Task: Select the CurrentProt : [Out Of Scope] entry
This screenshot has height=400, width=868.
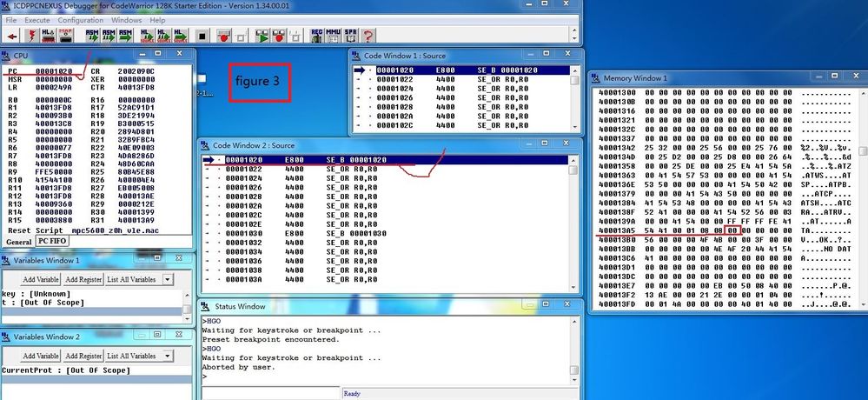Action: 66,370
